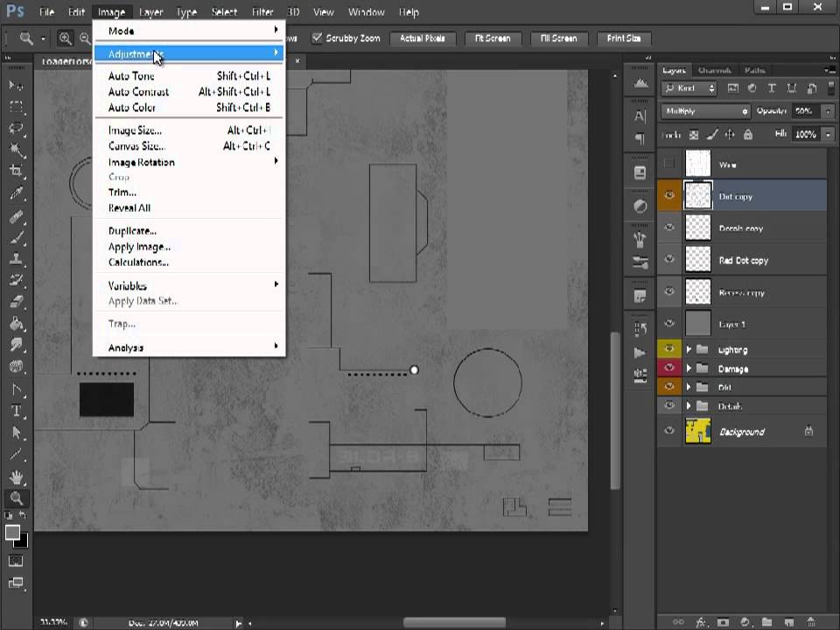Open the Adjustments submenu

(x=188, y=53)
